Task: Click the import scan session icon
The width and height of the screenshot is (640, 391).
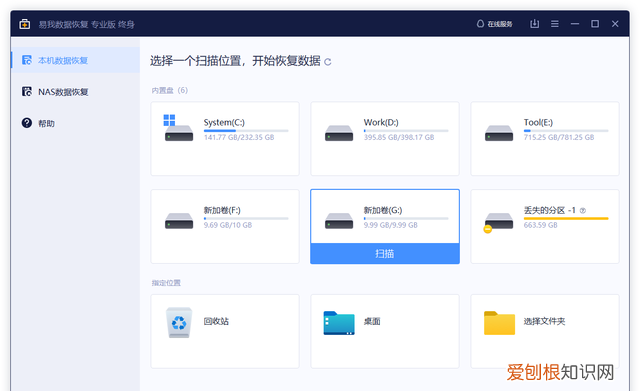Action: click(x=534, y=24)
